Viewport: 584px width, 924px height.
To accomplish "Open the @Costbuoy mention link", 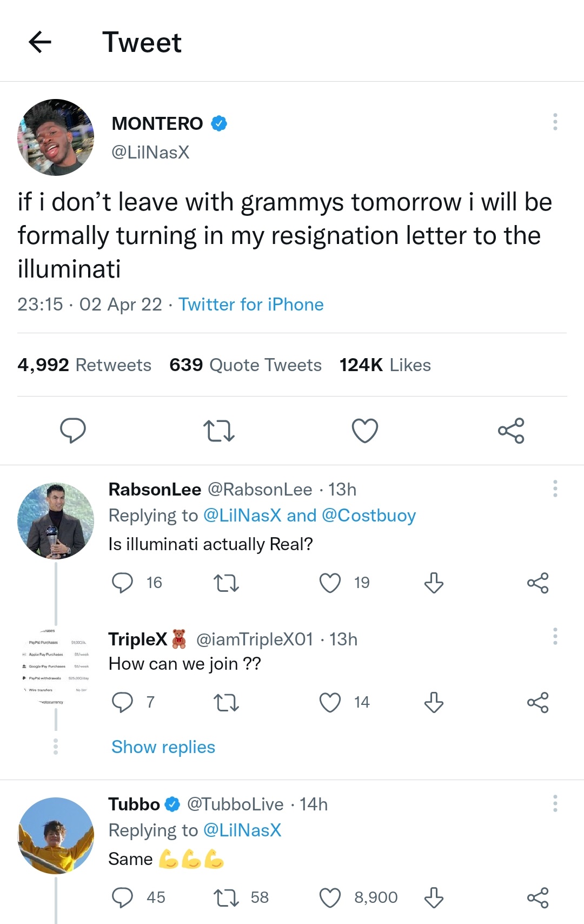I will point(368,516).
